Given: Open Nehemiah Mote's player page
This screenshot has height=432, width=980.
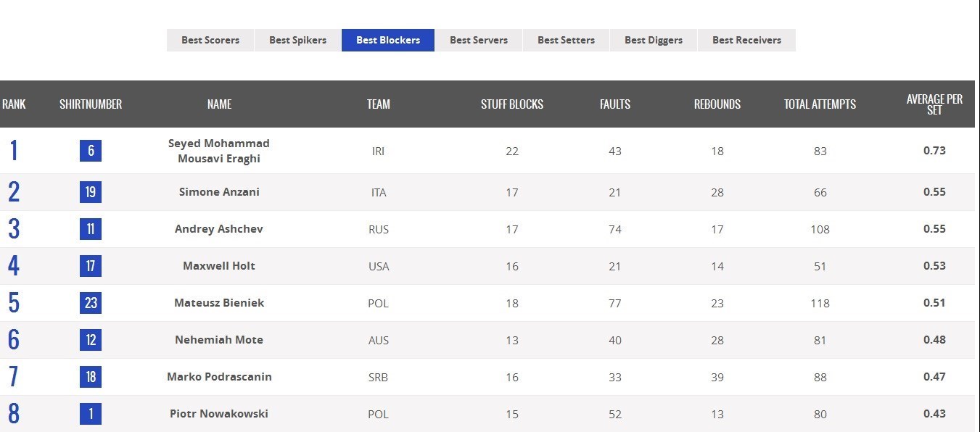Looking at the screenshot, I should click(x=219, y=340).
